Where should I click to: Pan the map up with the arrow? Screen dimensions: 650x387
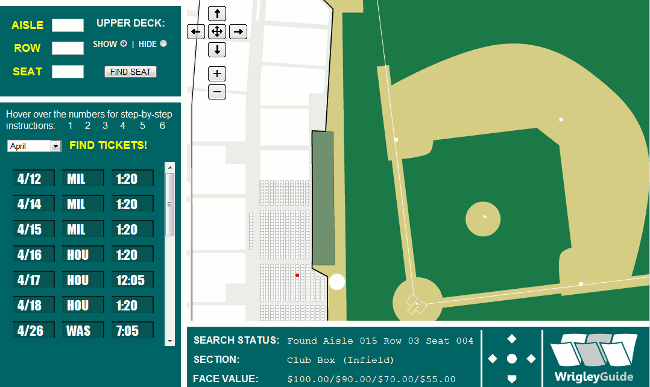217,14
